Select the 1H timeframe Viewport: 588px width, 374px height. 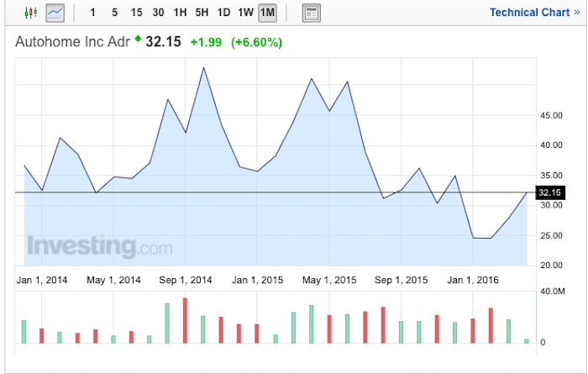point(180,13)
